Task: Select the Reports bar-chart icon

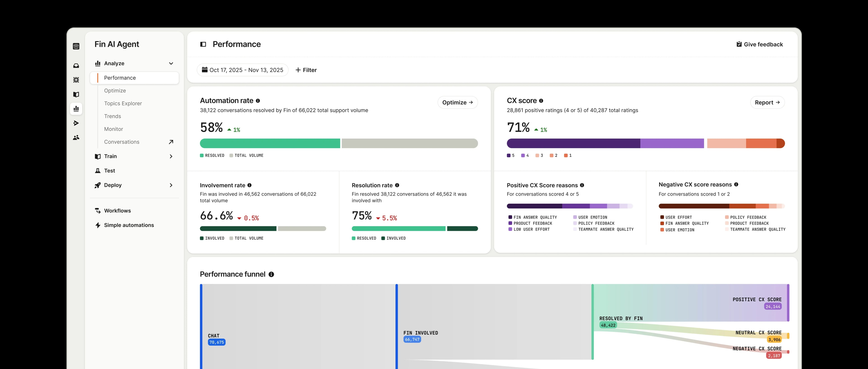Action: click(76, 109)
